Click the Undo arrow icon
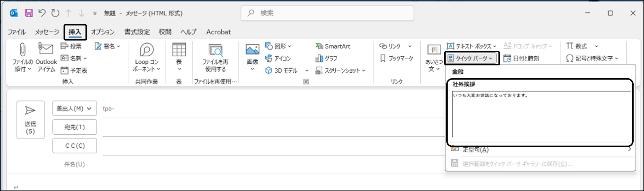 42,13
